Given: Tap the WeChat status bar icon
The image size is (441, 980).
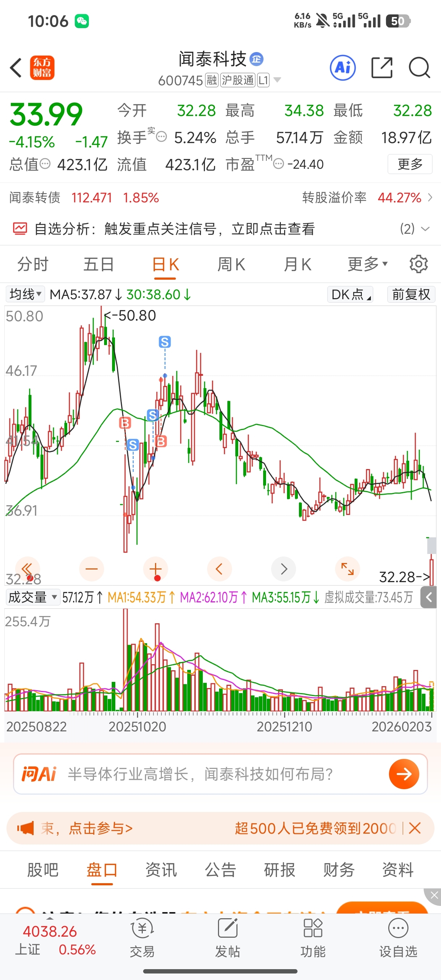Looking at the screenshot, I should [x=82, y=21].
